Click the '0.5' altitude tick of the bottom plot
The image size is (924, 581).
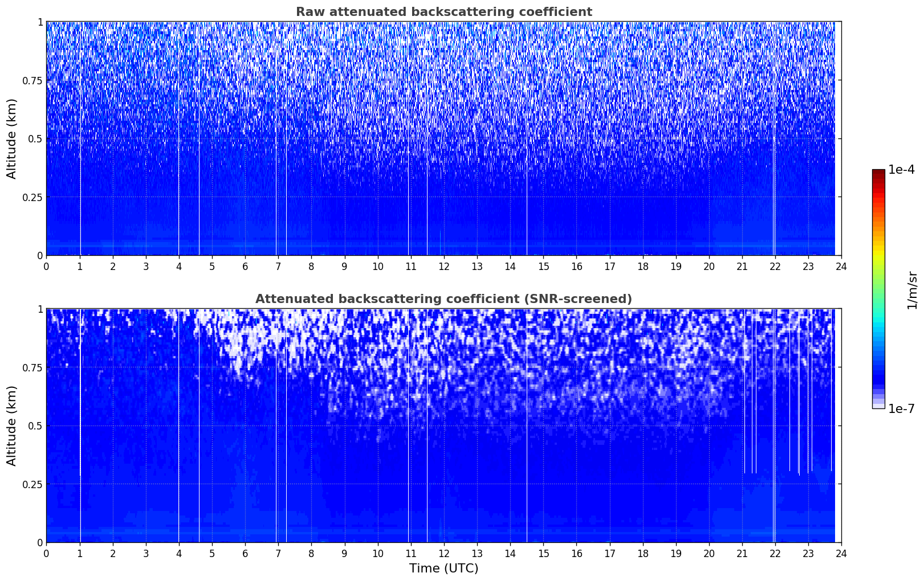click(x=35, y=426)
